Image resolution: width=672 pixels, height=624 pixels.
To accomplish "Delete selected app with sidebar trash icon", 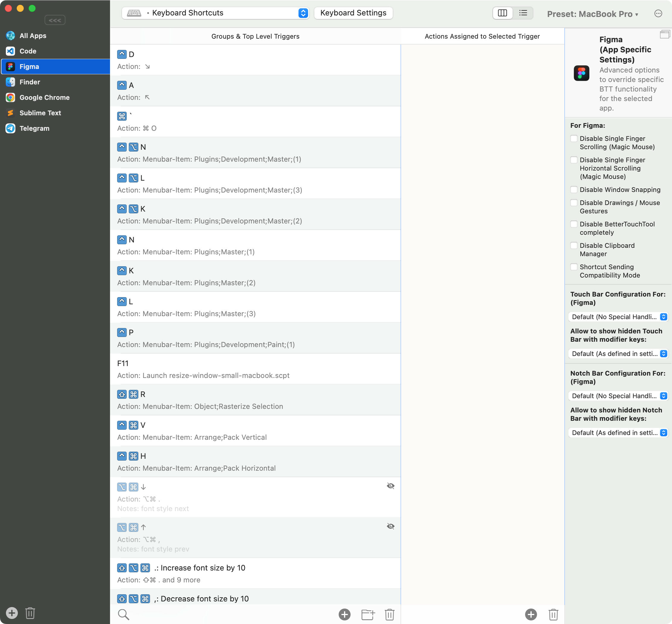I will 30,612.
